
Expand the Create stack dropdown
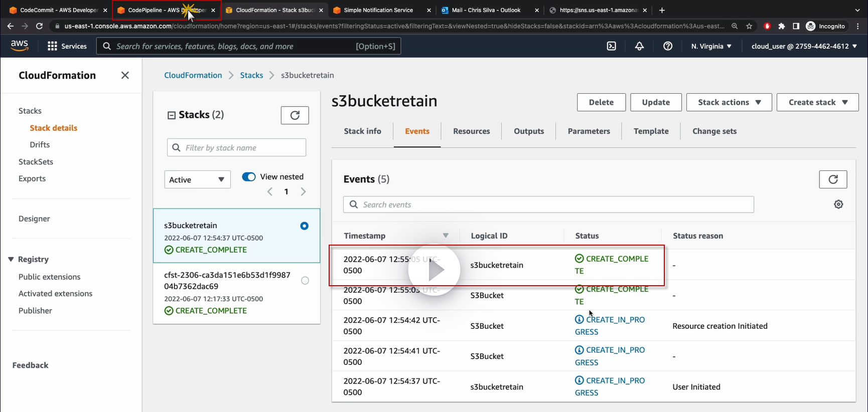click(x=817, y=102)
